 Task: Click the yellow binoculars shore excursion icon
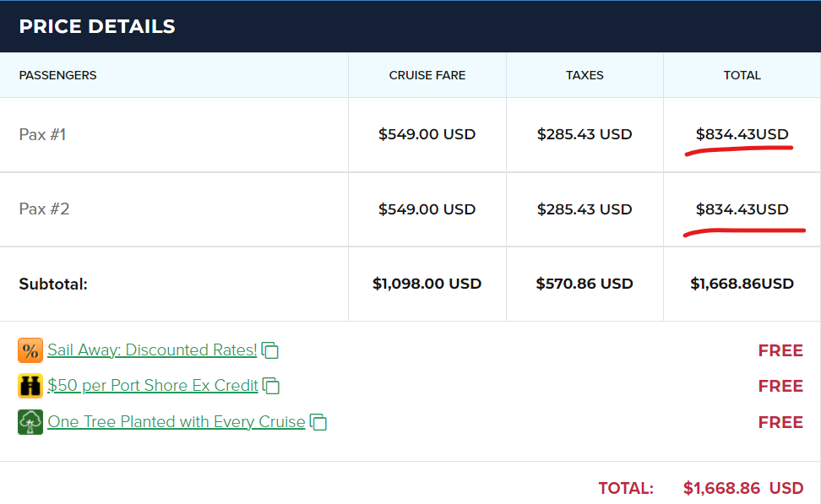(30, 386)
